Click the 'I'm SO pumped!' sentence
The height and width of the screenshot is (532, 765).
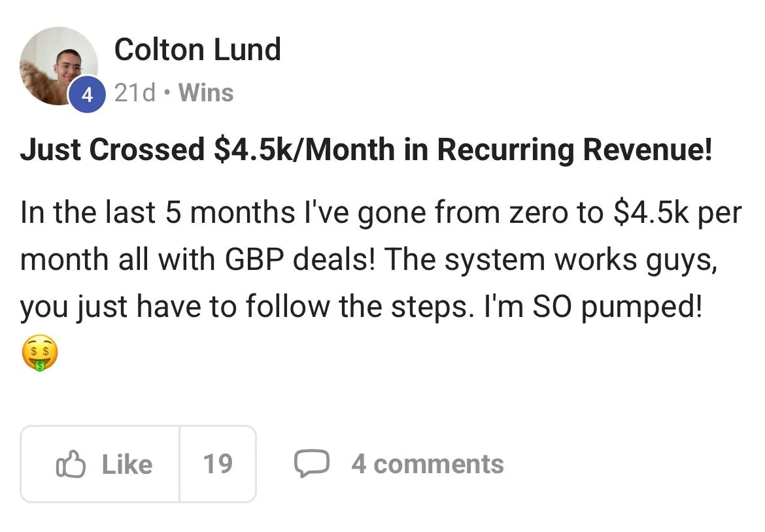[593, 307]
